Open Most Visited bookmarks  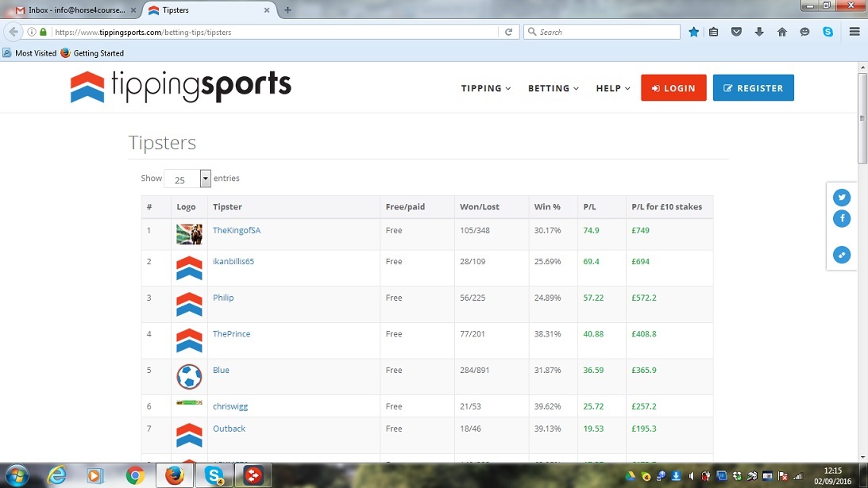pos(29,53)
